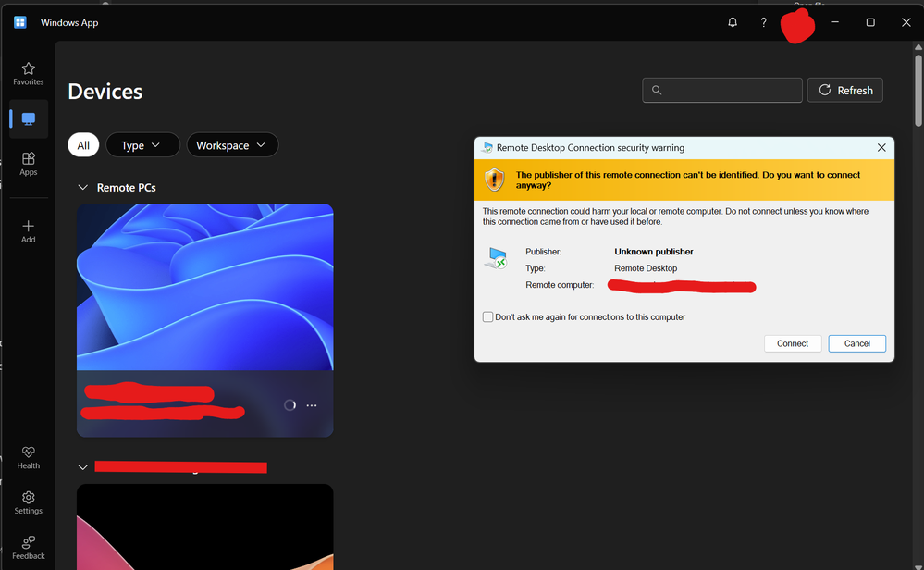Open the Feedback sidebar item
This screenshot has width=924, height=570.
click(29, 548)
